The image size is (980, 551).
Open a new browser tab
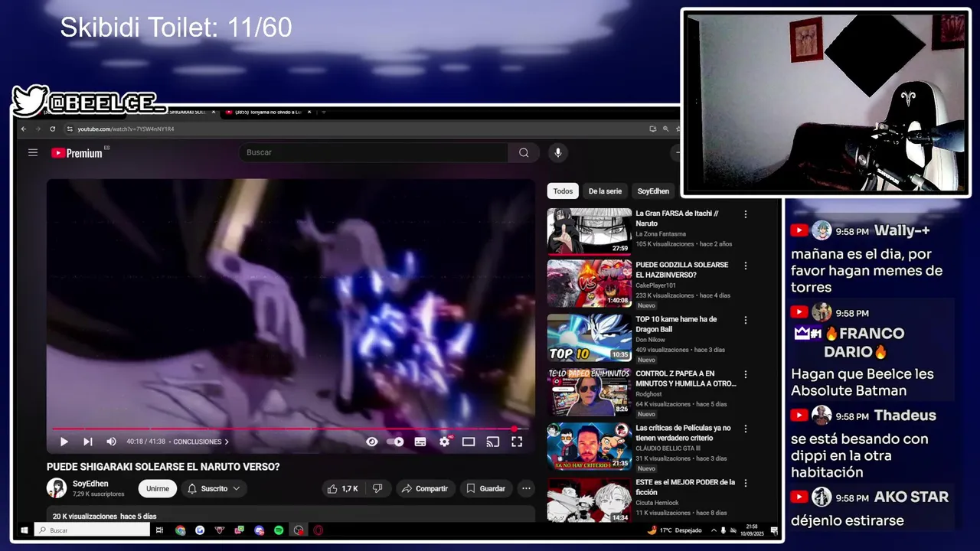323,112
